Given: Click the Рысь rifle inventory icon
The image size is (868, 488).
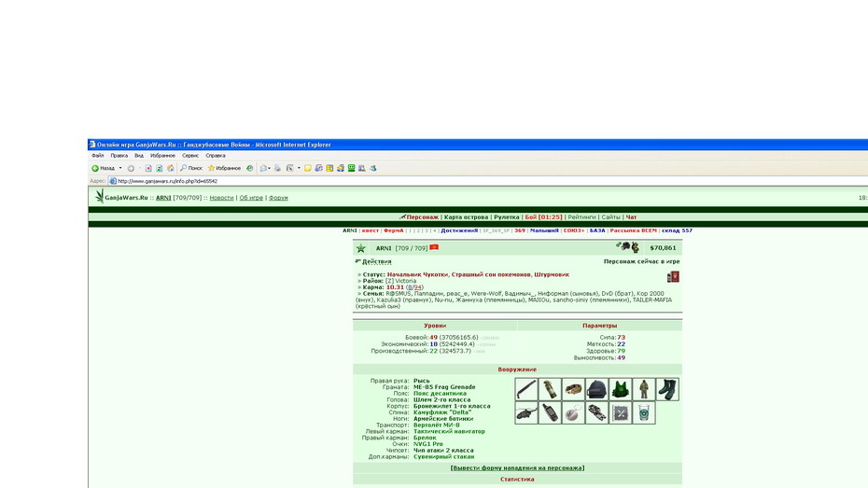Looking at the screenshot, I should pos(525,389).
